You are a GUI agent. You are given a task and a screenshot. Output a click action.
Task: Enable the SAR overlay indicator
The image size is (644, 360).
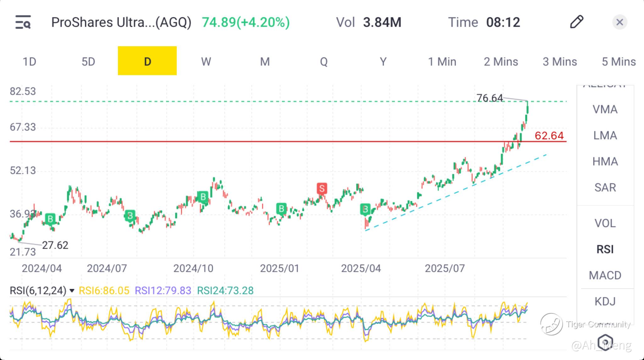(605, 187)
